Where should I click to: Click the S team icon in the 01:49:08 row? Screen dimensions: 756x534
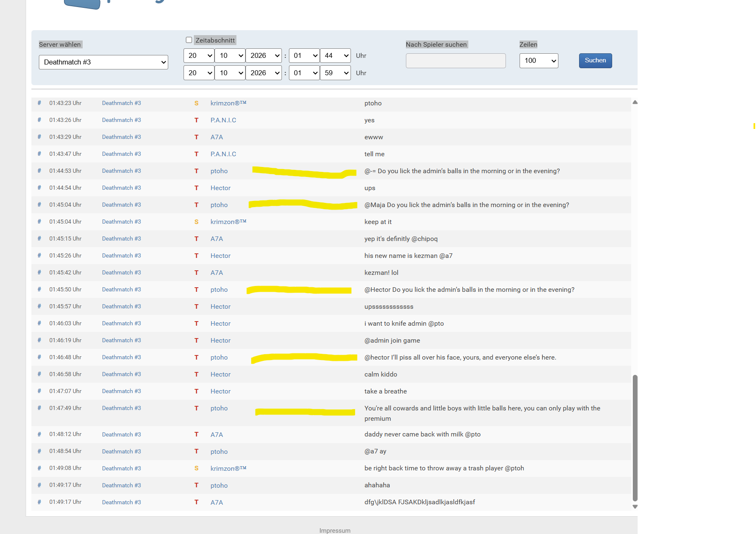click(x=196, y=469)
